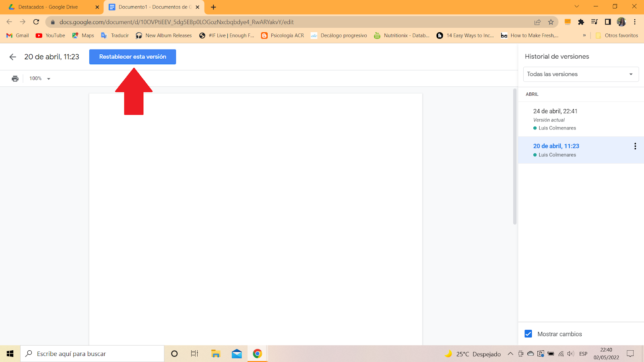Image resolution: width=644 pixels, height=362 pixels.
Task: Click the share page icon in address bar
Action: (537, 22)
